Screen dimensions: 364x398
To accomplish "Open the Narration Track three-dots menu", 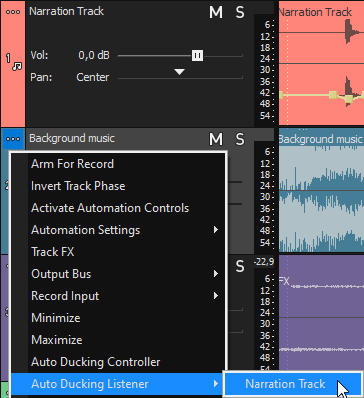I will [13, 12].
